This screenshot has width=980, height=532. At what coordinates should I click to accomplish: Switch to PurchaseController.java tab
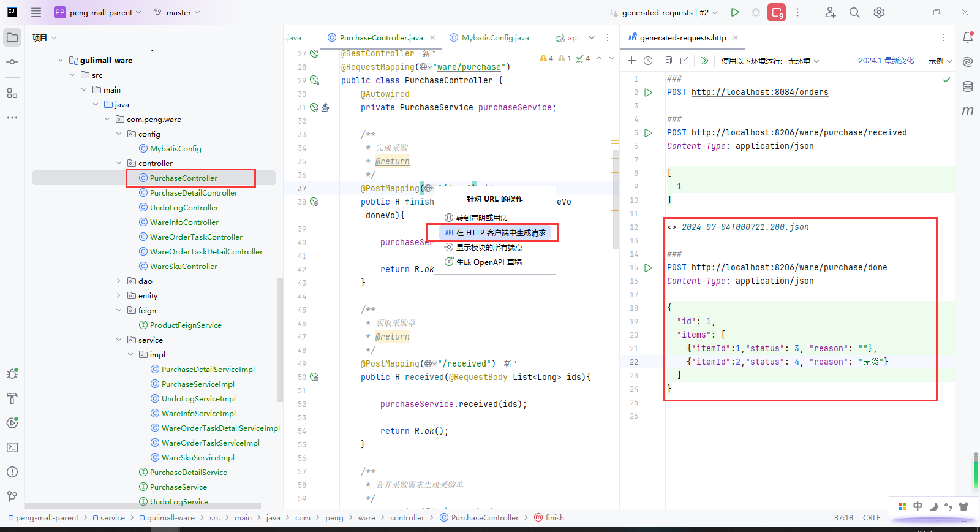coord(381,37)
